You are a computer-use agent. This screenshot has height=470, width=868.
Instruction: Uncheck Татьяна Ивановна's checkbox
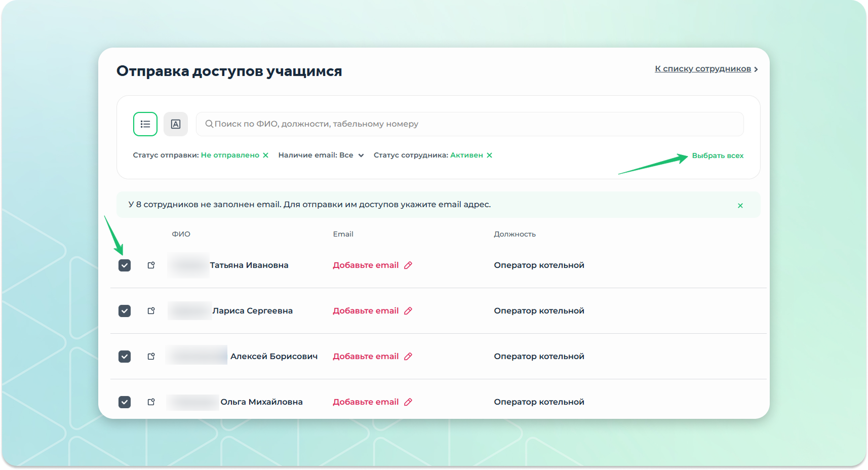125,265
